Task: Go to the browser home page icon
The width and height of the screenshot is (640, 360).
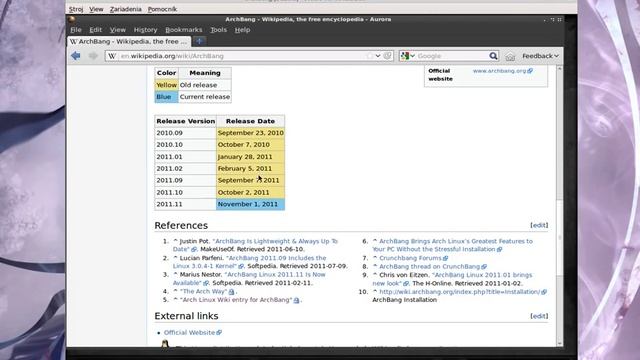Action: 510,56
